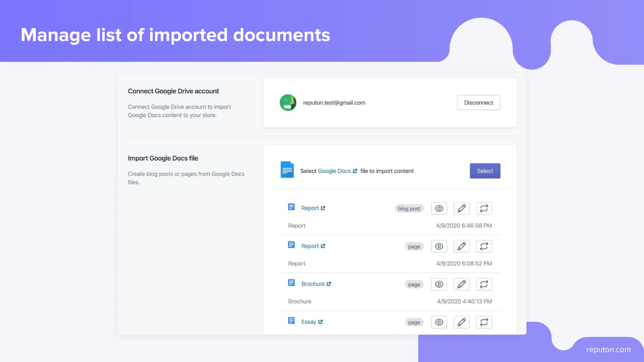Preview the Brochure entry
Screen dimensions: 644x362
[x=439, y=284]
